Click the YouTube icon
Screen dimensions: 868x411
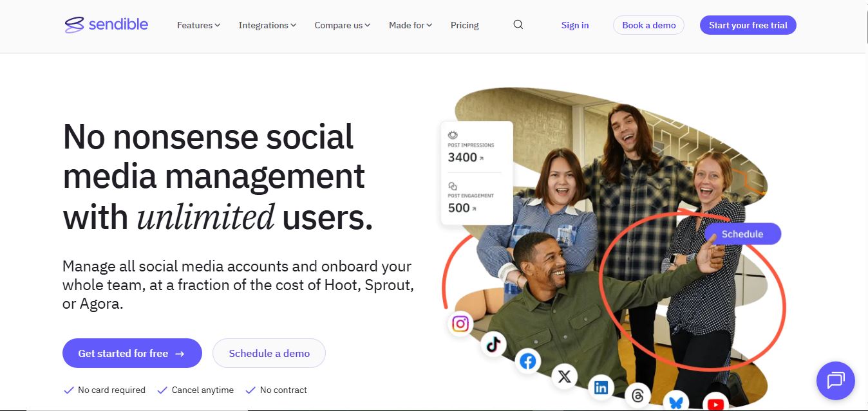715,403
